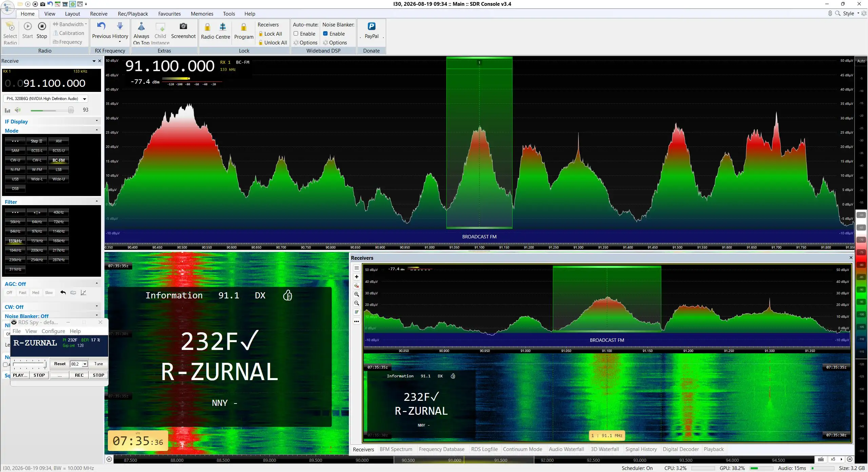The width and height of the screenshot is (868, 472).
Task: Click the 200kHz filter button
Action: [37, 250]
